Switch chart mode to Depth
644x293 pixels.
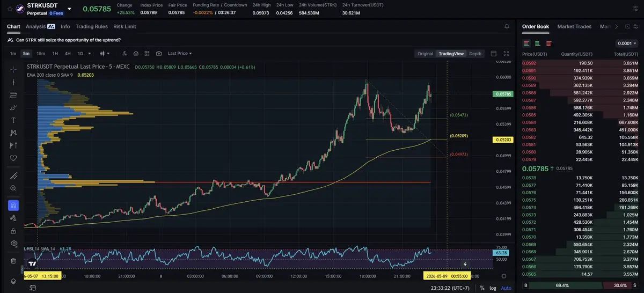click(x=475, y=54)
